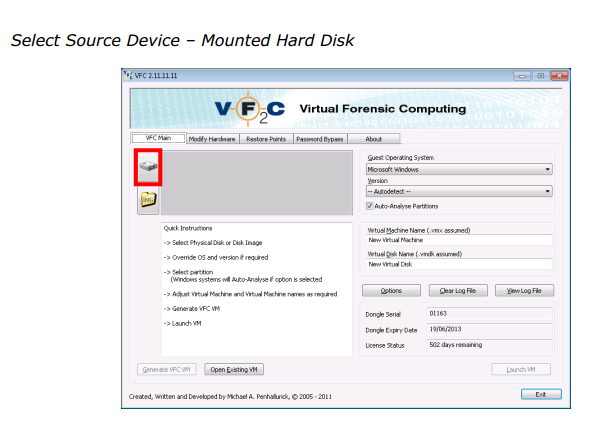
Task: Click the empty gray disk list panel
Action: point(257,182)
